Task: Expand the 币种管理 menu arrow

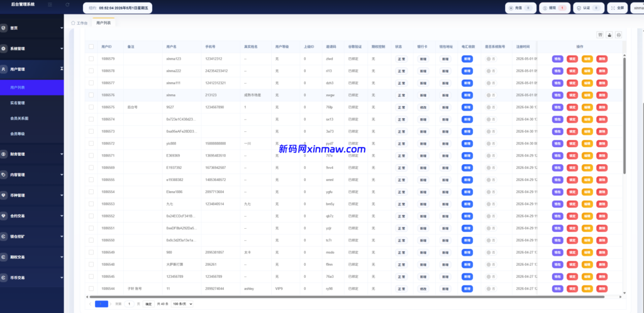Action: tap(62, 195)
